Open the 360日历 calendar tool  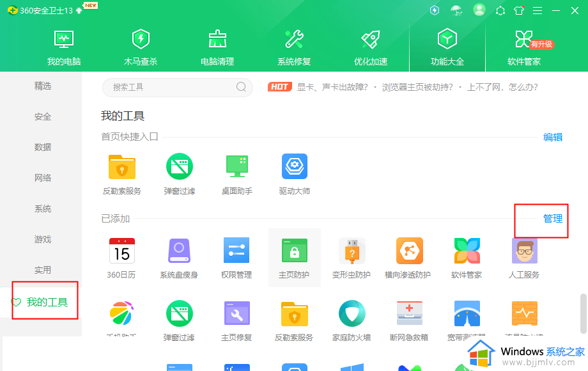[x=121, y=258]
